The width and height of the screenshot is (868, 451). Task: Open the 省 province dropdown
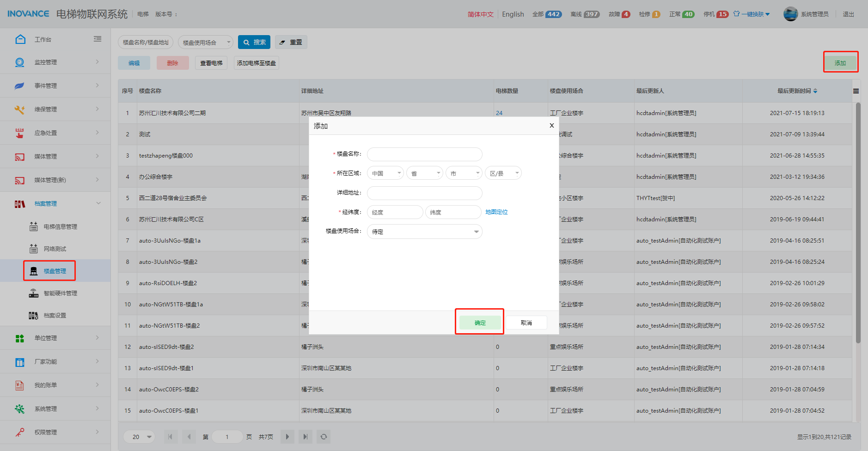pyautogui.click(x=425, y=173)
